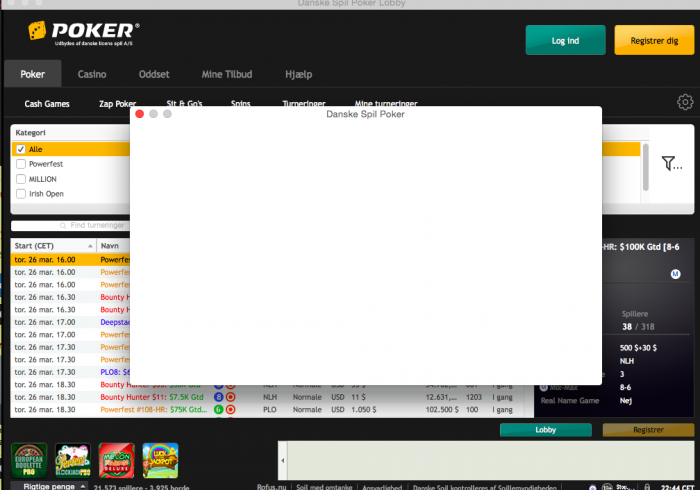Viewport: 700px width, 490px height.
Task: Click the blue M badge in details panel
Action: (675, 274)
